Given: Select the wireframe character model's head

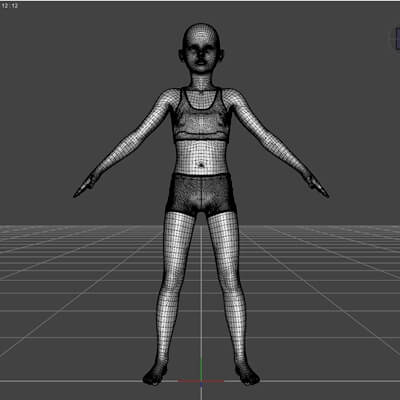Looking at the screenshot, I should click(201, 49).
